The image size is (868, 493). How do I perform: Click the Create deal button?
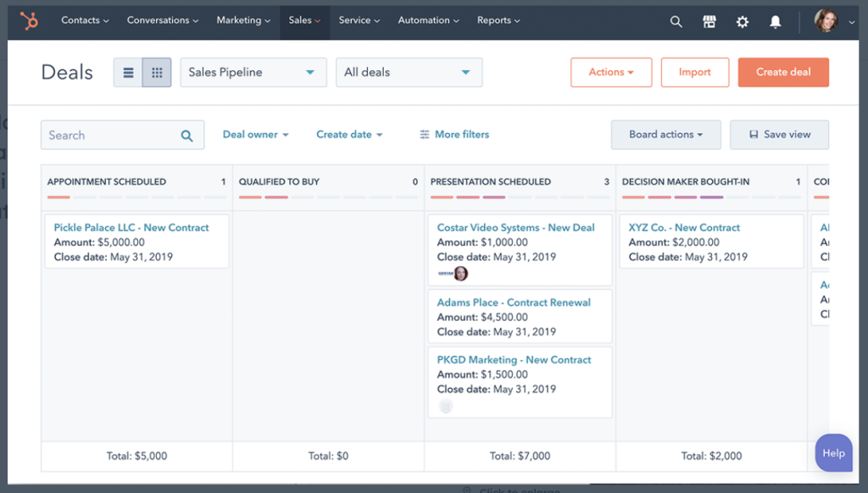pos(782,72)
